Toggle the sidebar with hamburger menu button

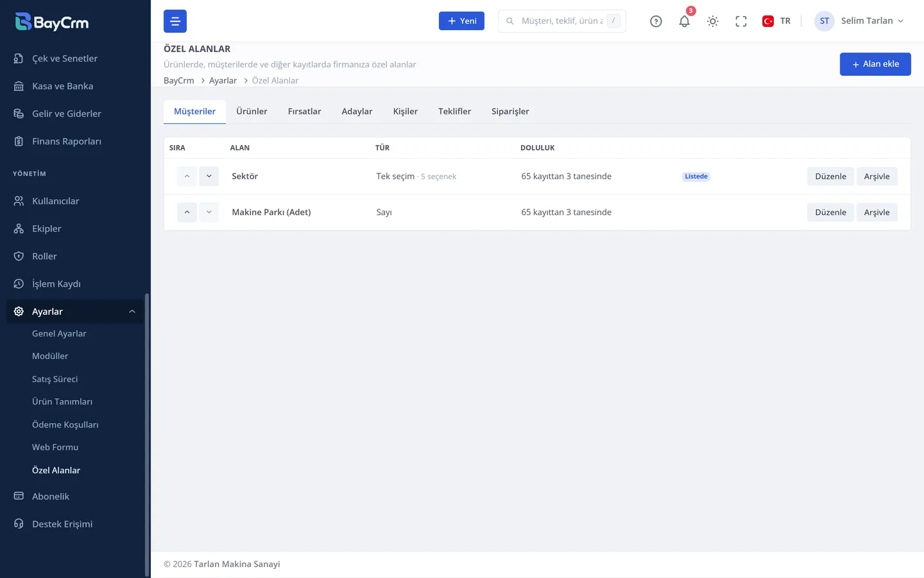(175, 21)
